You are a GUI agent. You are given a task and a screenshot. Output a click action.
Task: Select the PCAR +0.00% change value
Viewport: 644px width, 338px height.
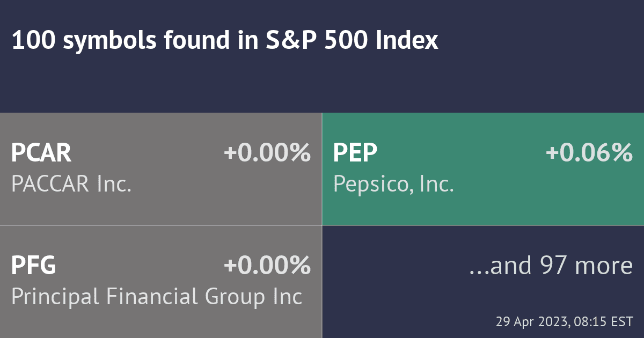(267, 153)
